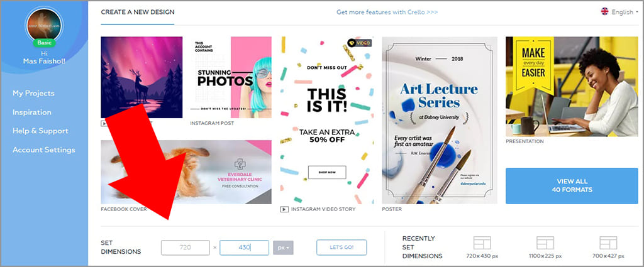Click the UK flag language icon

[604, 11]
